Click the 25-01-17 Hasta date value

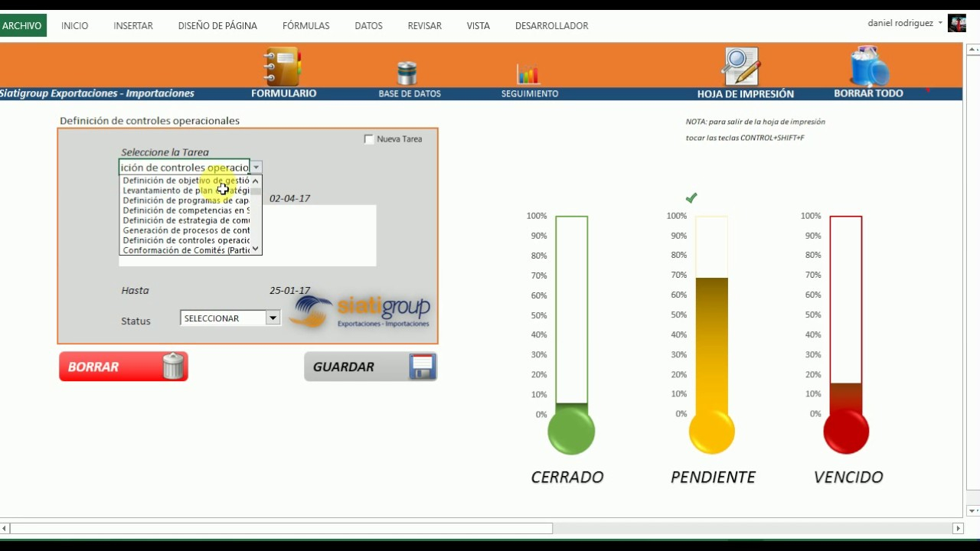pyautogui.click(x=289, y=290)
